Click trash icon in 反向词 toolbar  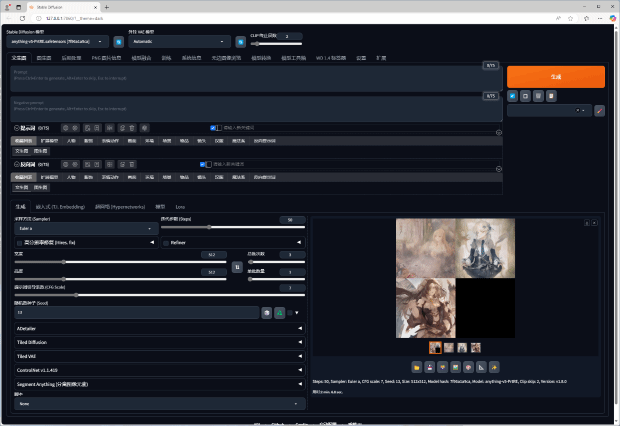(x=132, y=165)
